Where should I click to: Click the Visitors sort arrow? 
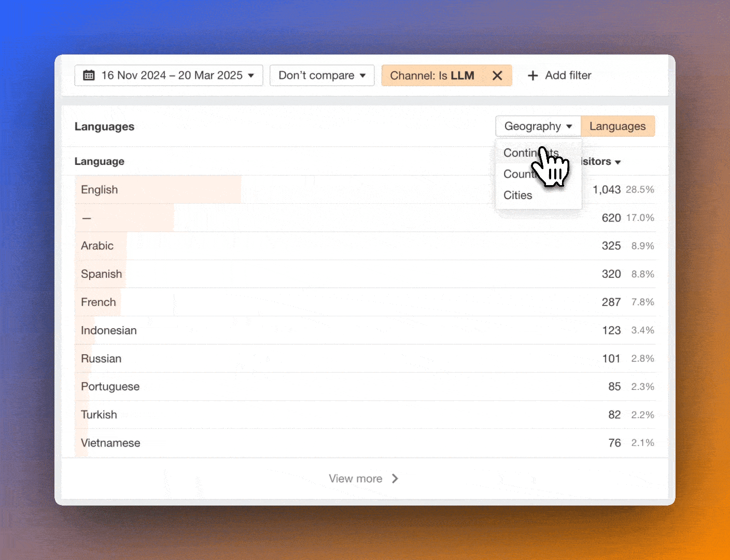(x=618, y=161)
